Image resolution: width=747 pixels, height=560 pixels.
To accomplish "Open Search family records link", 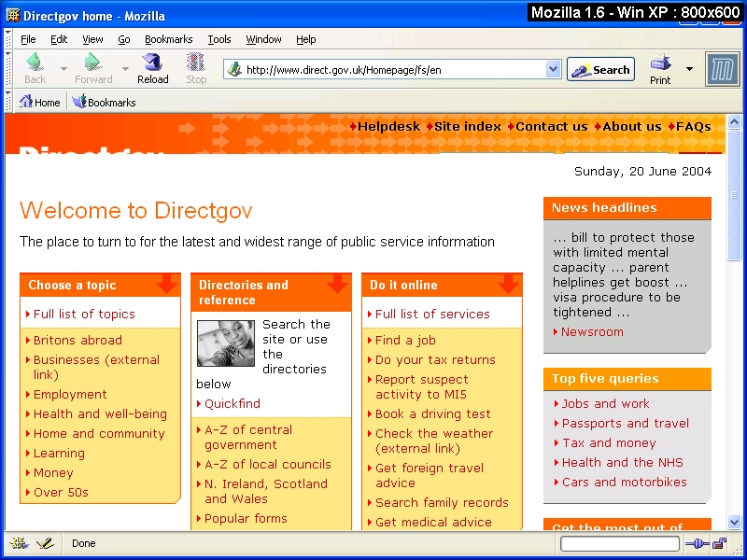I will tap(442, 502).
